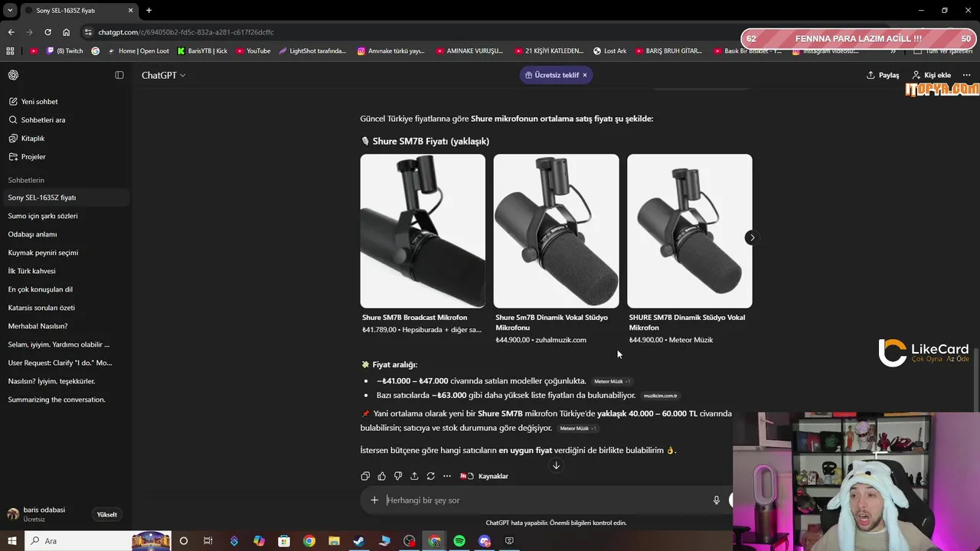Give the response a thumbs down
The image size is (980, 551).
(398, 476)
